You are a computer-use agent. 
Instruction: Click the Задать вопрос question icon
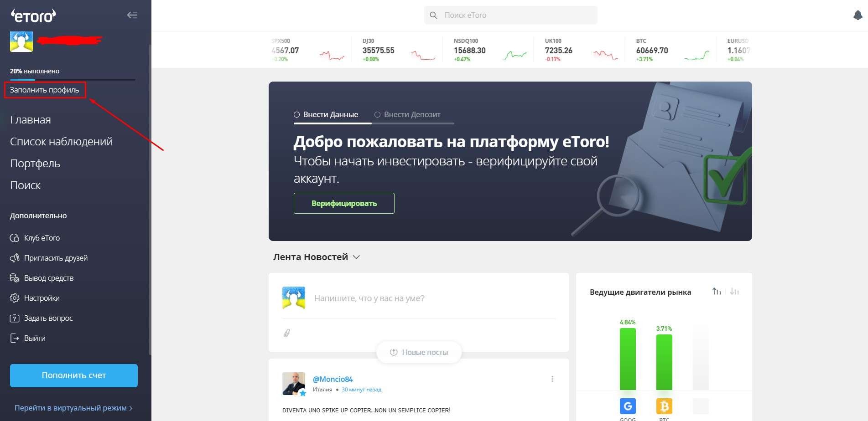point(15,318)
